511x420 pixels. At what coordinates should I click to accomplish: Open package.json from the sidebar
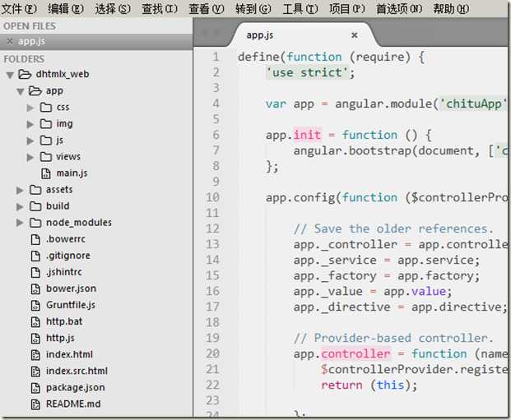point(75,387)
